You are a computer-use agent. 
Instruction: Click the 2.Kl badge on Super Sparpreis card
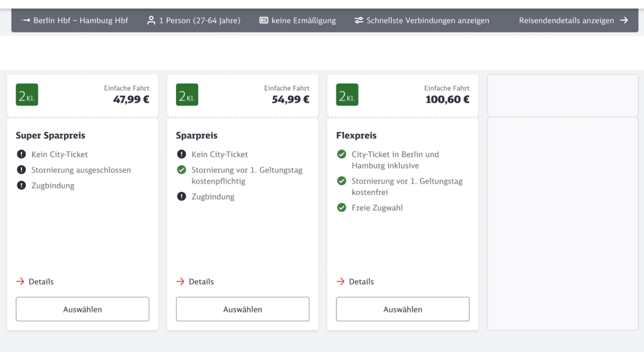[26, 95]
